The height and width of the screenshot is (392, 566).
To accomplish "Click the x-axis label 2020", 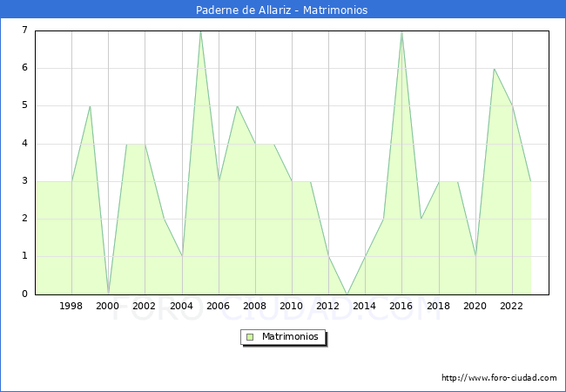I will click(475, 306).
